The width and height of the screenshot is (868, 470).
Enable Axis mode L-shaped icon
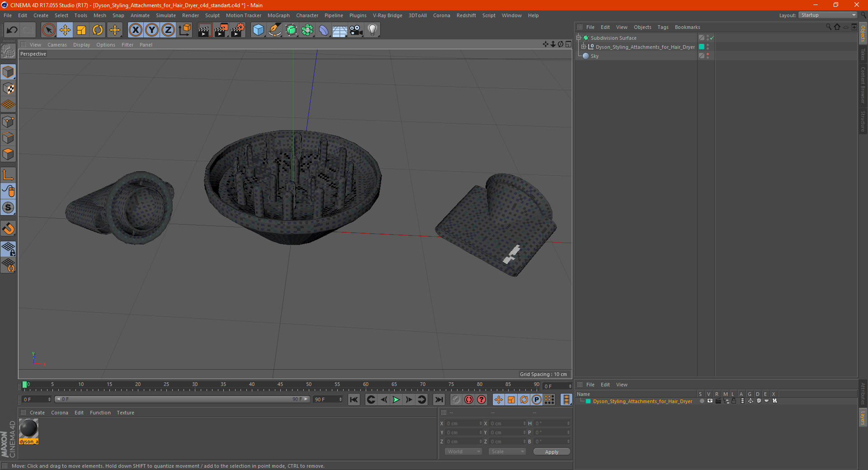(8, 175)
